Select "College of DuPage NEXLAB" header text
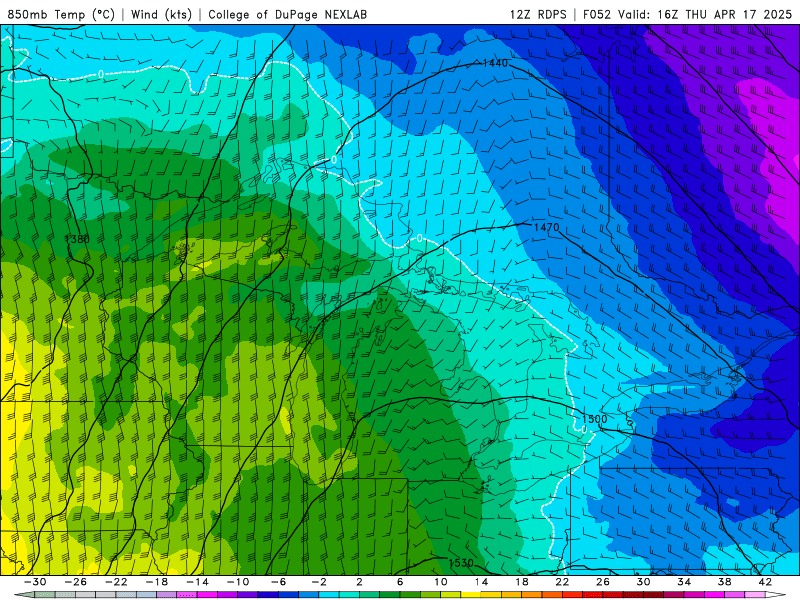 [x=287, y=14]
